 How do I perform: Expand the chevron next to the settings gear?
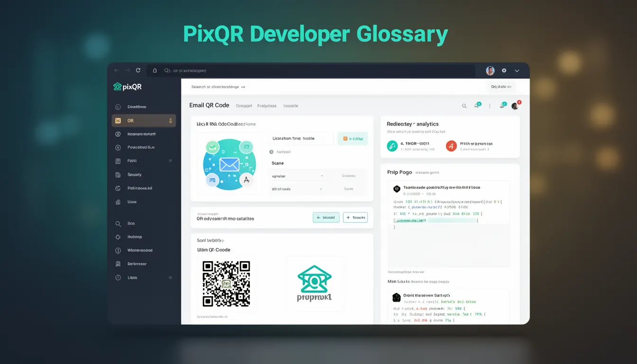click(x=517, y=71)
